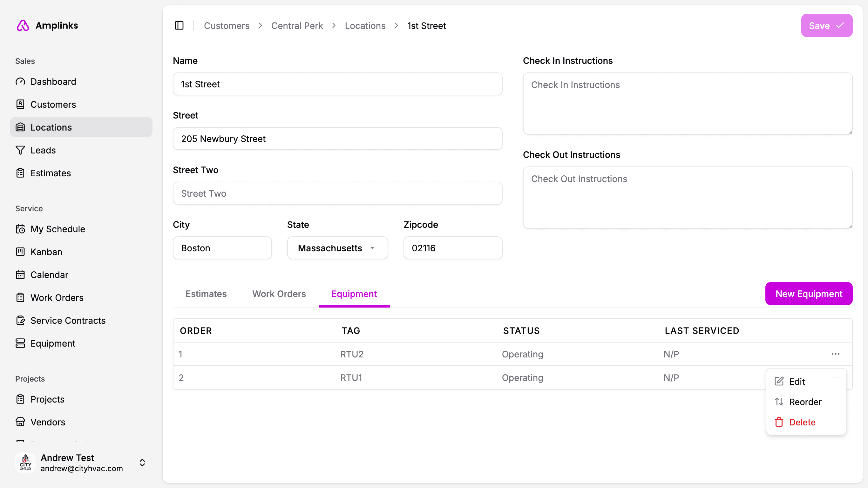Open Dashboard from the sidebar
Image resolution: width=868 pixels, height=488 pixels.
(53, 82)
